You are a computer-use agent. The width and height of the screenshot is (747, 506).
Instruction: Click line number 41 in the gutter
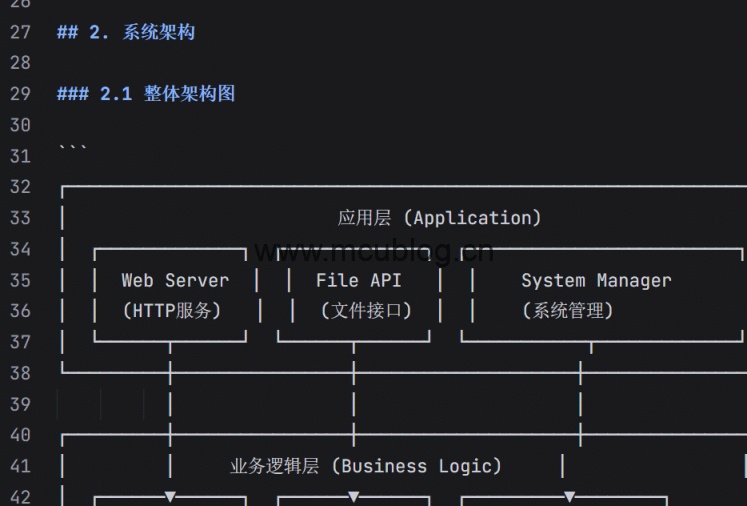(20, 466)
